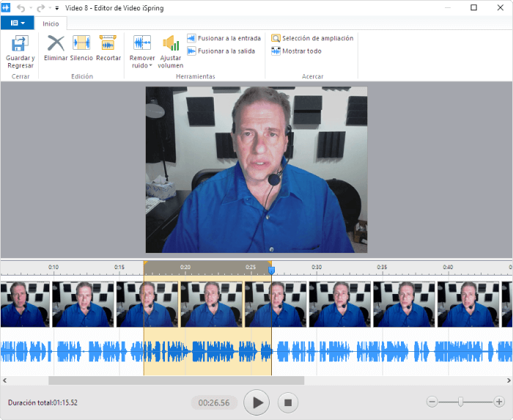Zoom out the timeline with minus button

pyautogui.click(x=432, y=402)
